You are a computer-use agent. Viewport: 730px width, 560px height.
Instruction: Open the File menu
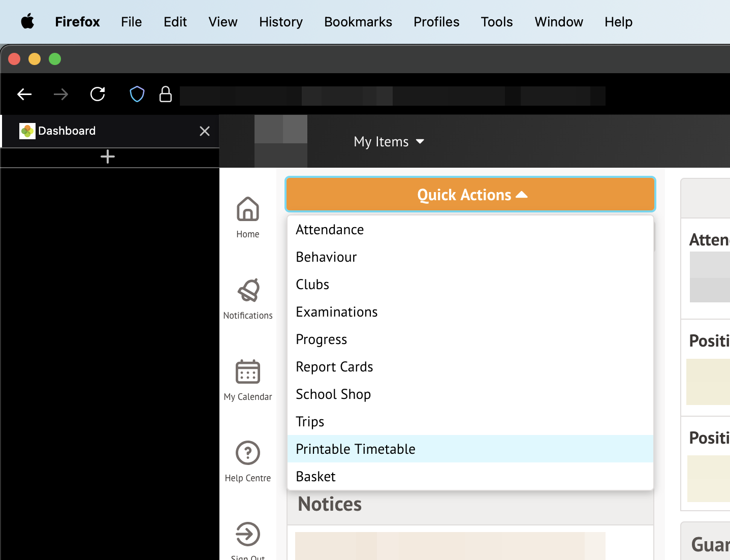coord(132,22)
